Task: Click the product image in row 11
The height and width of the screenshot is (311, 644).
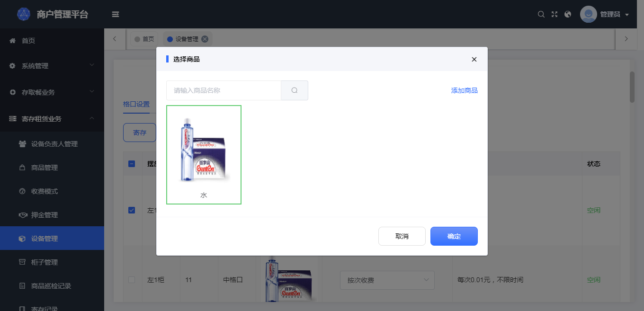Action: (x=289, y=280)
